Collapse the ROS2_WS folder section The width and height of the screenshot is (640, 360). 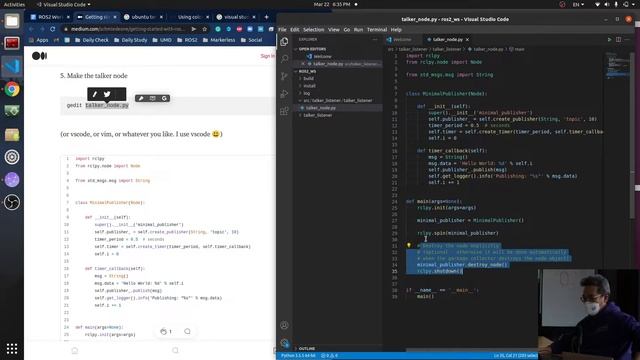pyautogui.click(x=338, y=71)
